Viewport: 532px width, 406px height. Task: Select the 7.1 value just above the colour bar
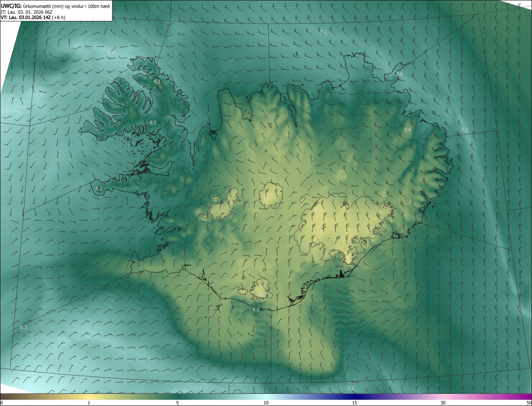(x=351, y=388)
